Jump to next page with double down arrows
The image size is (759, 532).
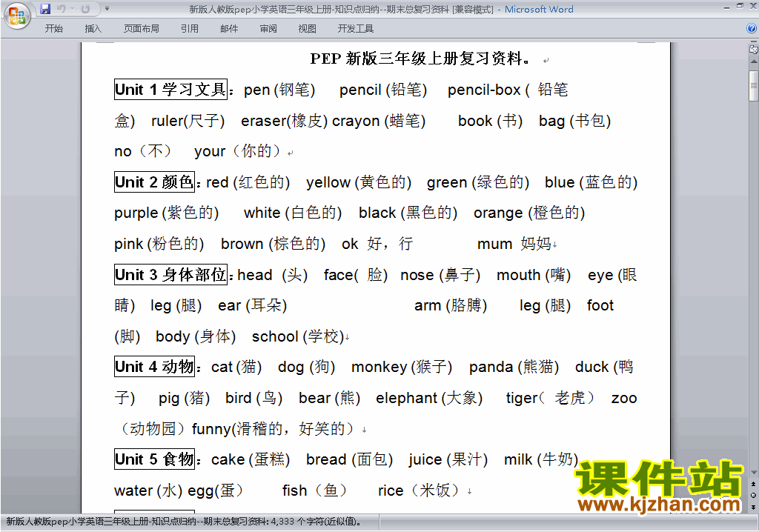753,507
